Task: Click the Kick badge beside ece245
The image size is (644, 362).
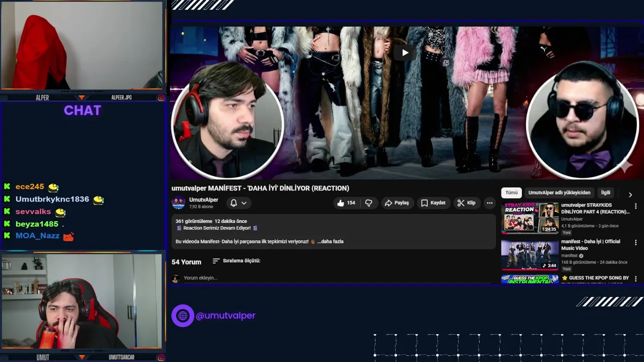Action: [x=7, y=187]
